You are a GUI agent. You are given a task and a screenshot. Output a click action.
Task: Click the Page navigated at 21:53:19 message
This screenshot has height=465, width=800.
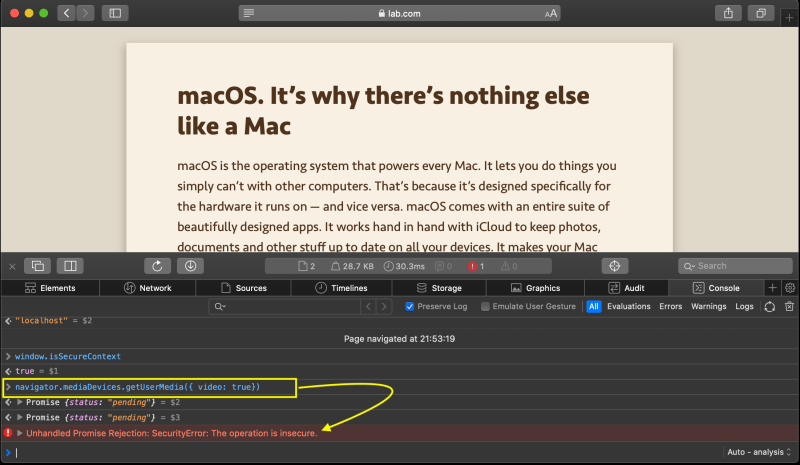point(399,338)
